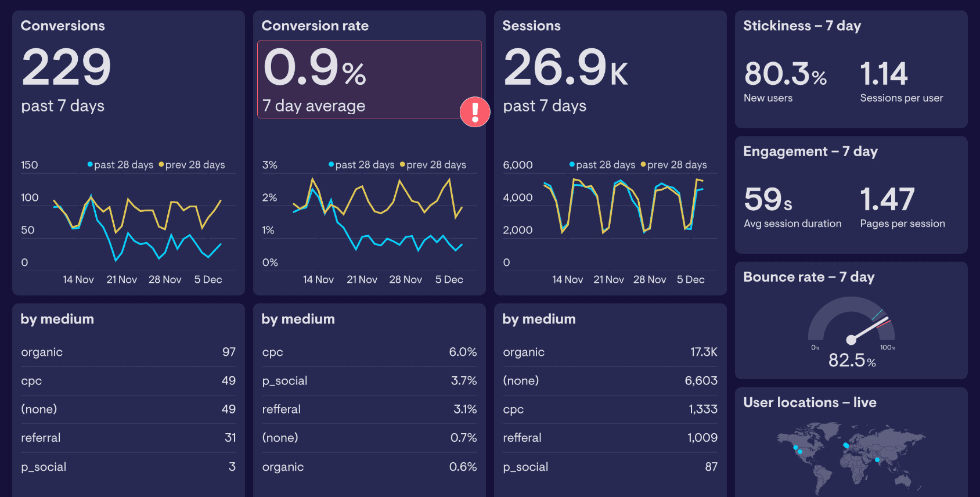Click yellow prev 28 days dot in Sessions chart

tap(643, 164)
